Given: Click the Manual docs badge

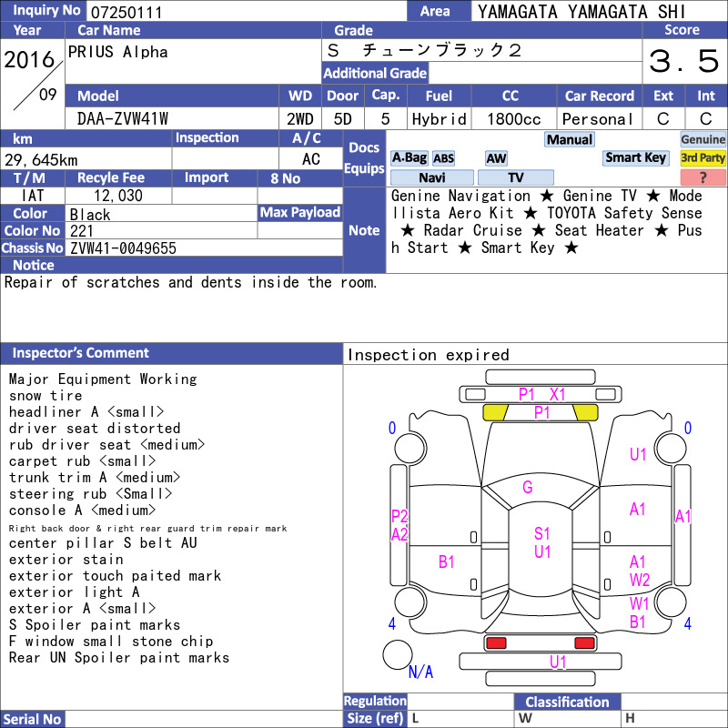Looking at the screenshot, I should coord(570,140).
